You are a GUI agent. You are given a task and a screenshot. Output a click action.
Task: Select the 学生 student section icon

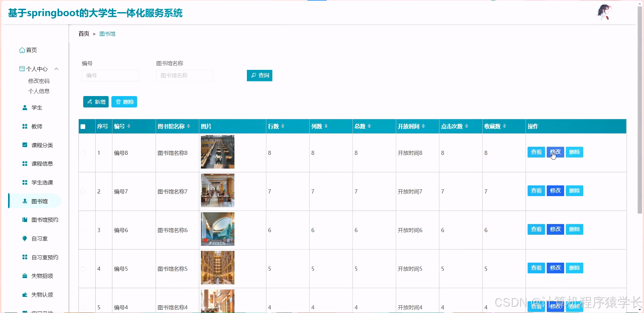click(x=24, y=107)
